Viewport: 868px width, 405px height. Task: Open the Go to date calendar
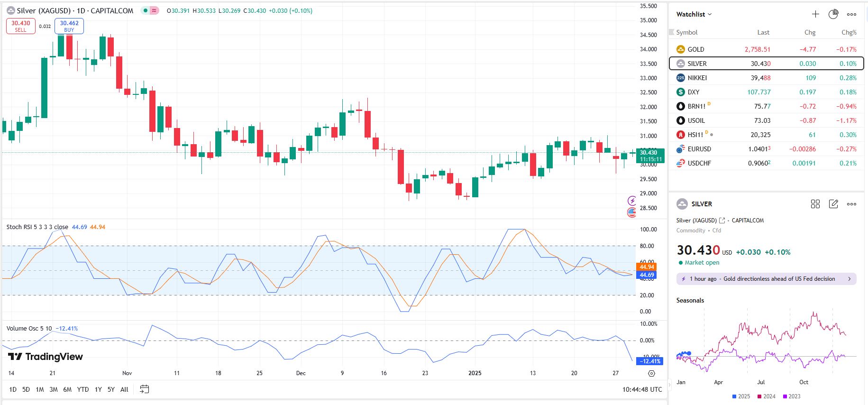[x=145, y=389]
